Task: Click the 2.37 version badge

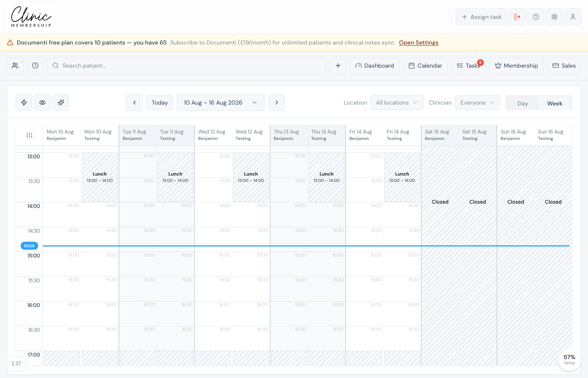Action: 16,364
